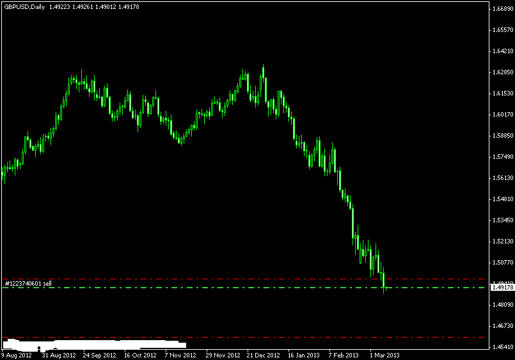Click the highest candle peak near late December
Image resolution: width=515 pixels, height=360 pixels.
(x=263, y=72)
